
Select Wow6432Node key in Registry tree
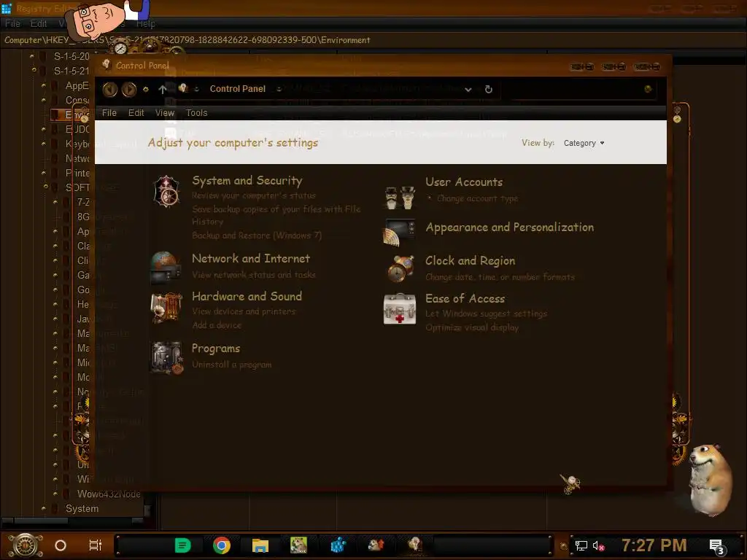[109, 494]
